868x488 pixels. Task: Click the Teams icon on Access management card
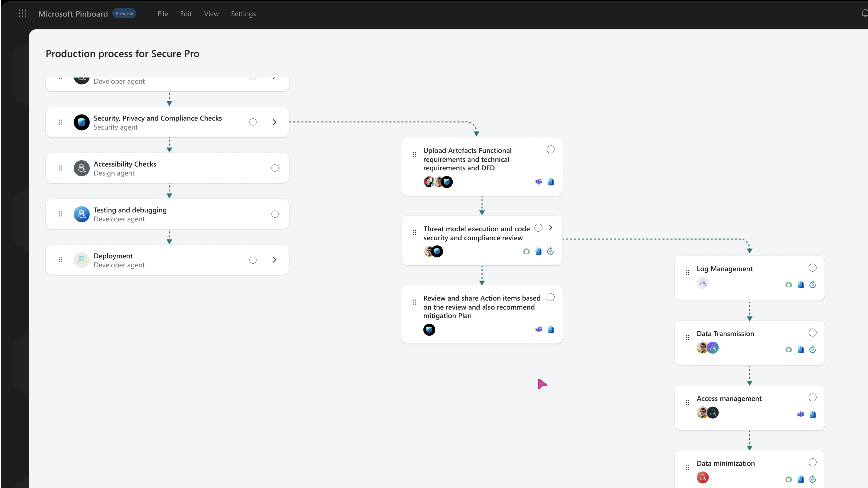(801, 414)
